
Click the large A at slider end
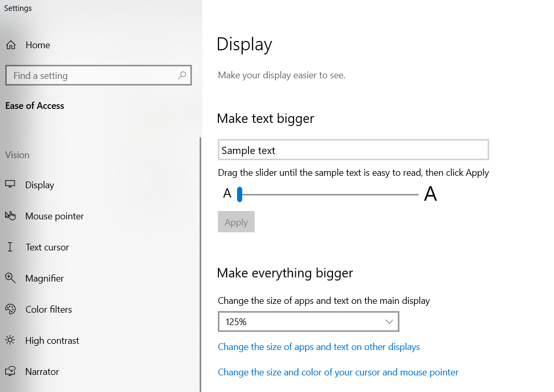coord(431,193)
